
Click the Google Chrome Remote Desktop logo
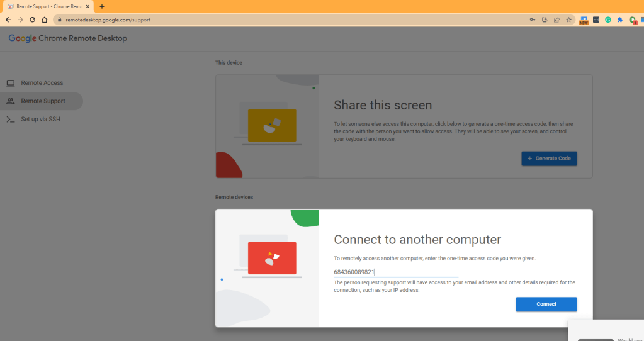coord(68,38)
